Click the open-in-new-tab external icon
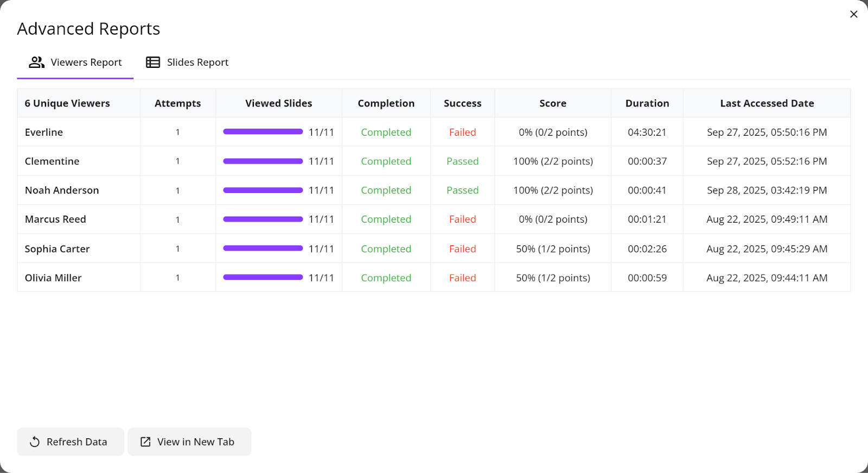The width and height of the screenshot is (868, 473). tap(145, 442)
